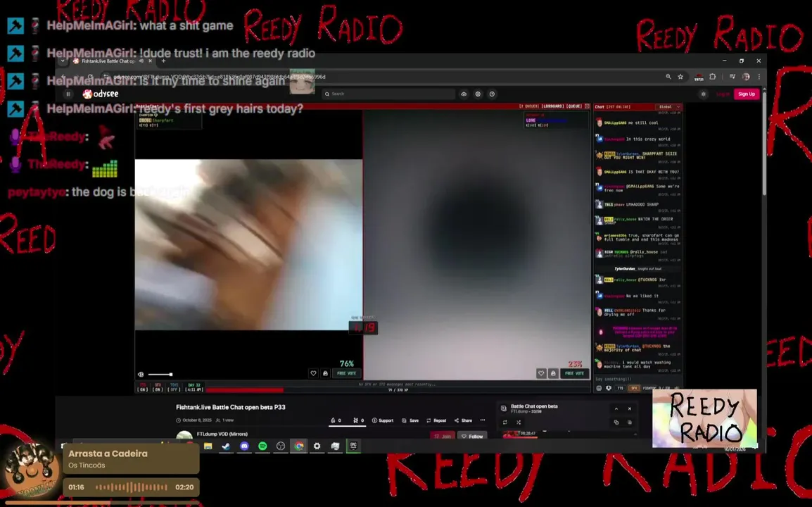812x507 pixels.
Task: Open the Chrome tab search dropdown arrow
Action: click(x=63, y=61)
